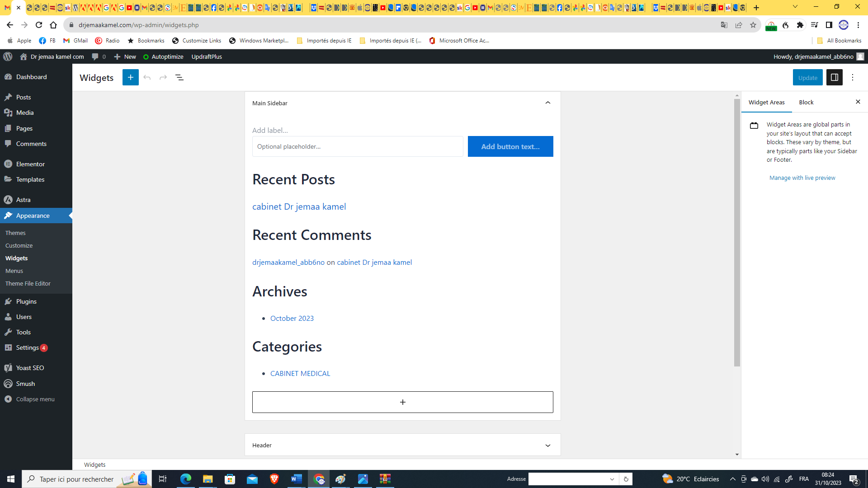Open the taskbar Adresse dropdown
The width and height of the screenshot is (868, 488).
click(612, 479)
